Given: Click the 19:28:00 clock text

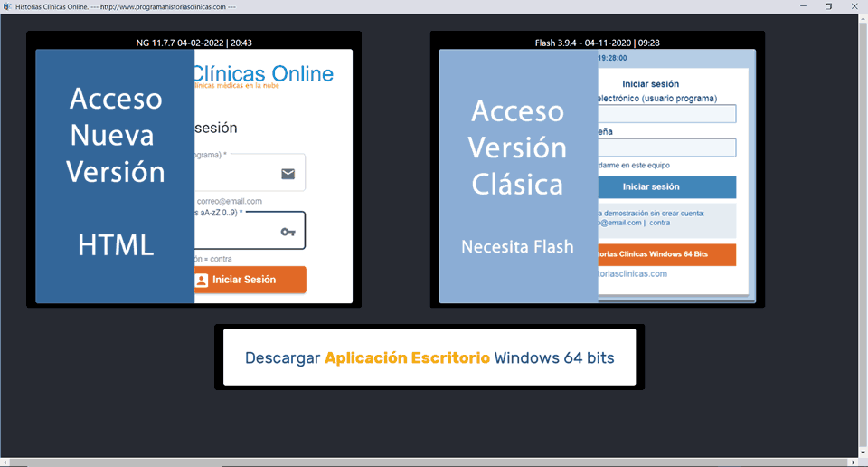Looking at the screenshot, I should click(612, 58).
